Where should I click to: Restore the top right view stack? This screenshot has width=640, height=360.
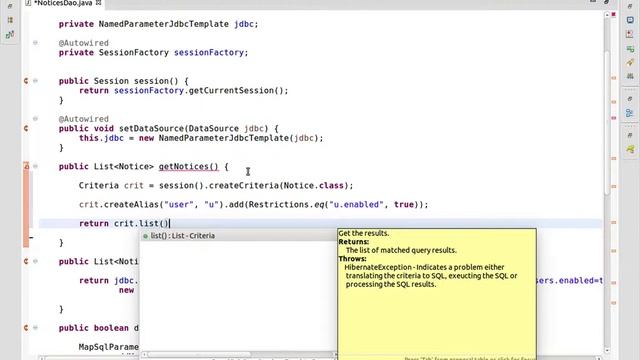click(630, 7)
